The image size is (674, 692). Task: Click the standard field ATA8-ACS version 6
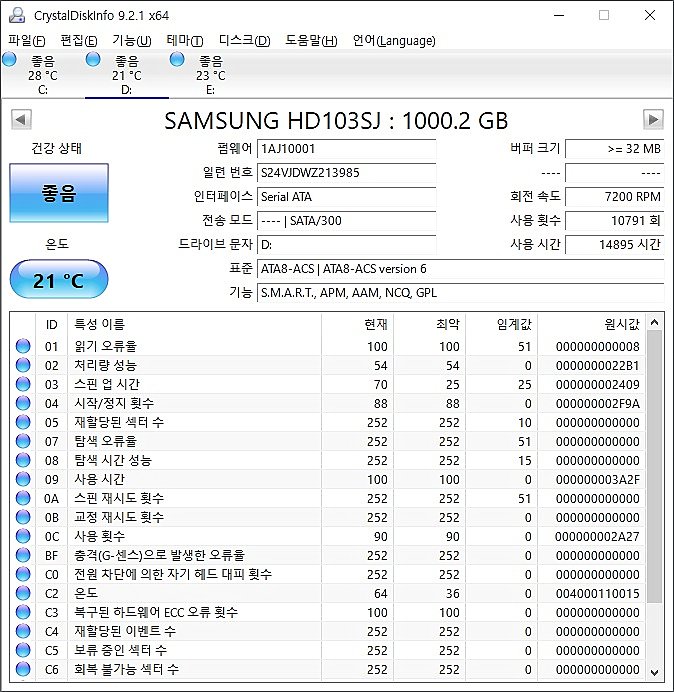(460, 269)
